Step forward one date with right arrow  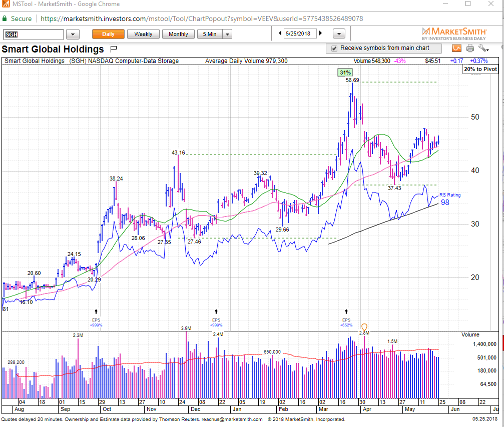320,33
